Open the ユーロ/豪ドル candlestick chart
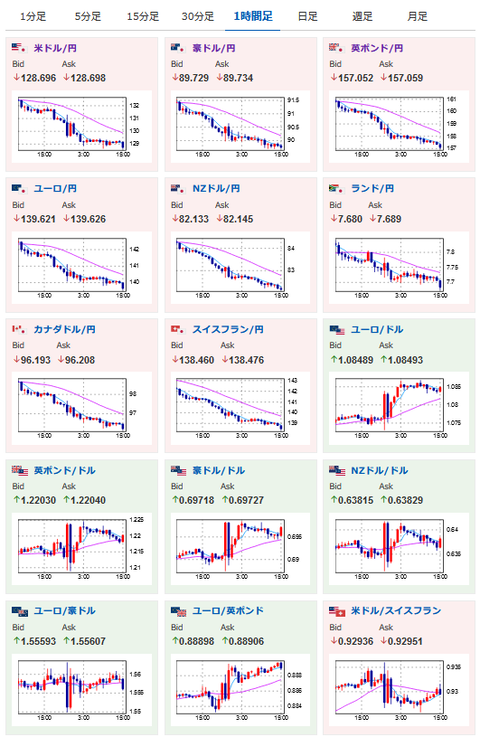The height and width of the screenshot is (737, 480). [81, 691]
